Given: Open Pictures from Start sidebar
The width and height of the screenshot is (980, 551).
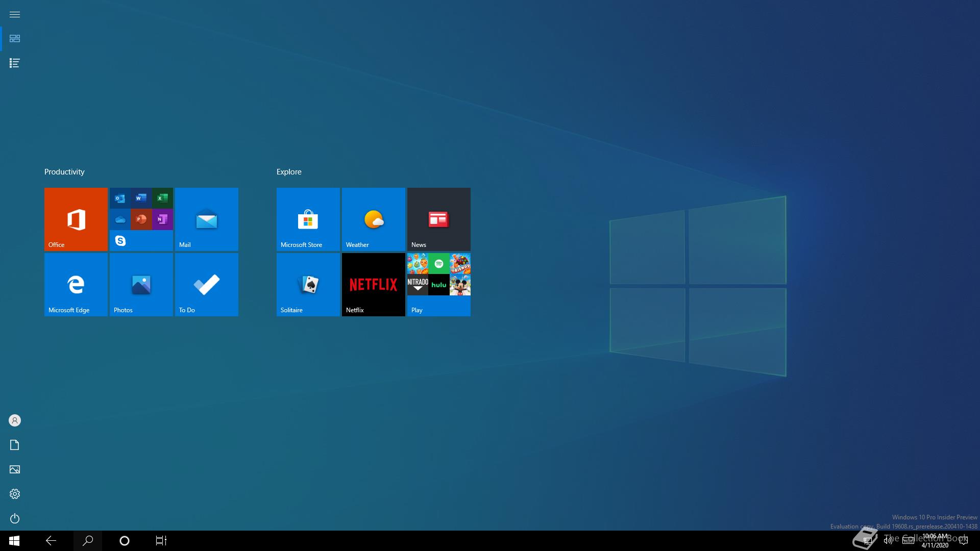Looking at the screenshot, I should [15, 469].
